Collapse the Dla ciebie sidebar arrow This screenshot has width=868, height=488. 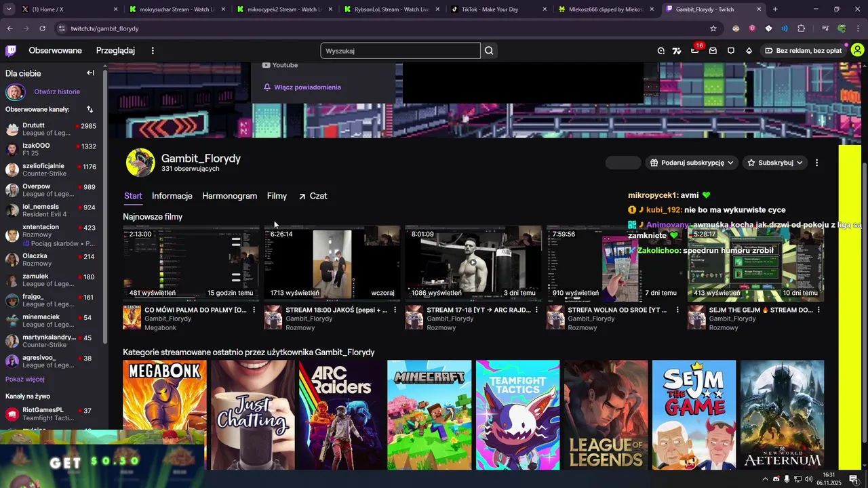click(x=90, y=73)
